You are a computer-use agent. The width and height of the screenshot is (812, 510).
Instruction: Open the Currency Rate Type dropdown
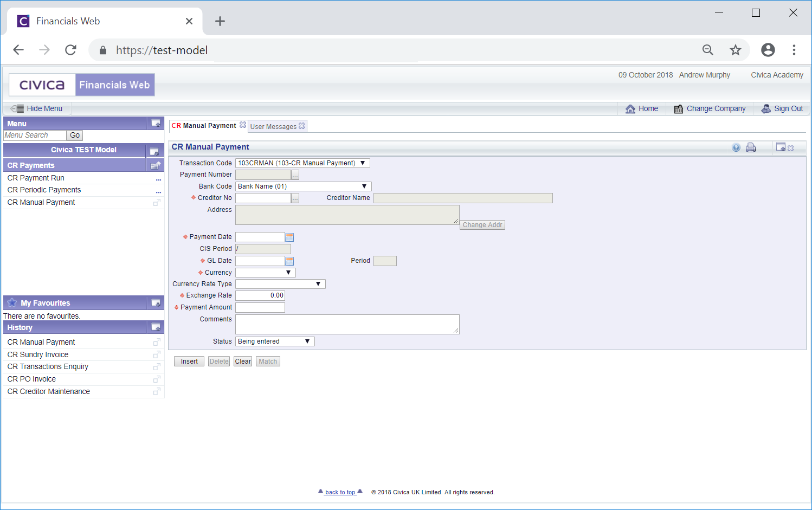point(280,284)
